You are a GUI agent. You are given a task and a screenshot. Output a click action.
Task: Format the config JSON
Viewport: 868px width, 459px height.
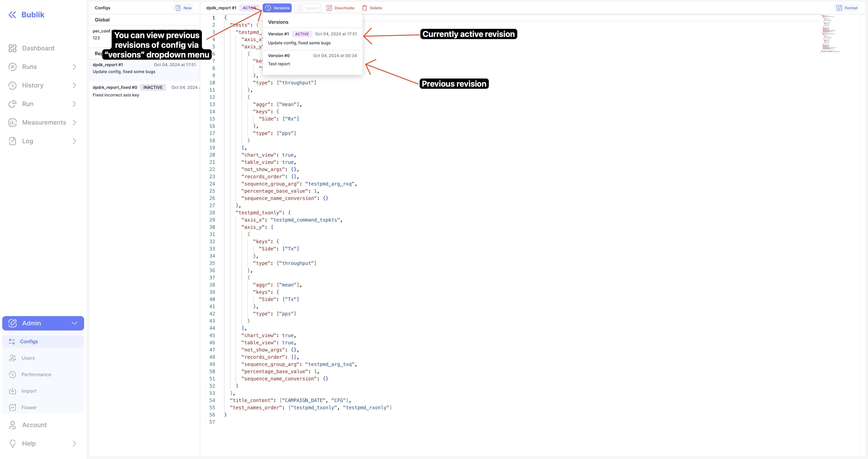[x=847, y=8]
